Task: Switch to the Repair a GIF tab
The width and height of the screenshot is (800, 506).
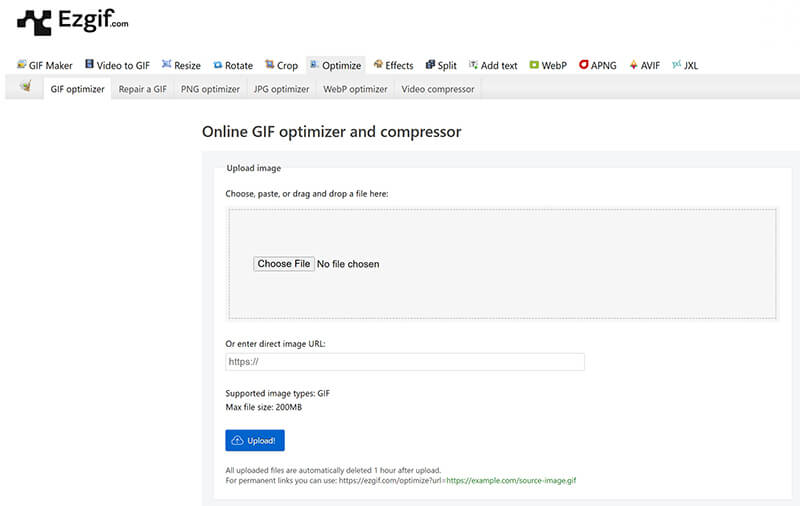Action: click(x=142, y=89)
